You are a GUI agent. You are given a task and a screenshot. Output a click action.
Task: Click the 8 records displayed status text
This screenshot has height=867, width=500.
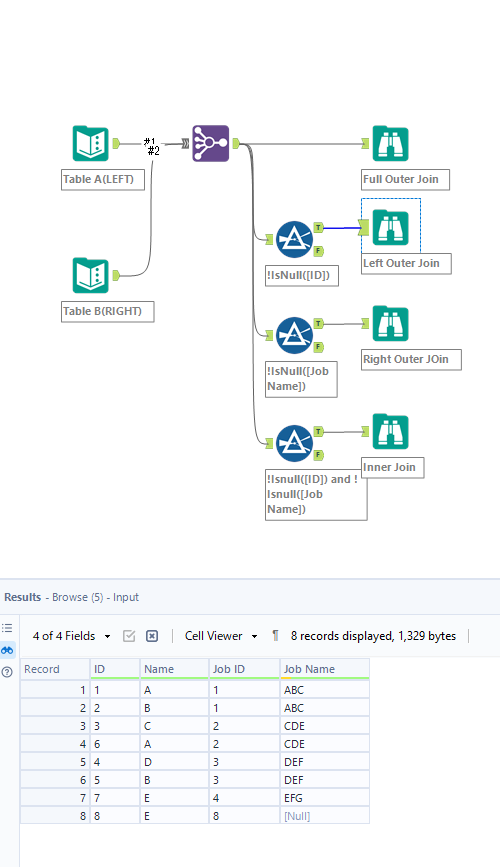coord(373,636)
